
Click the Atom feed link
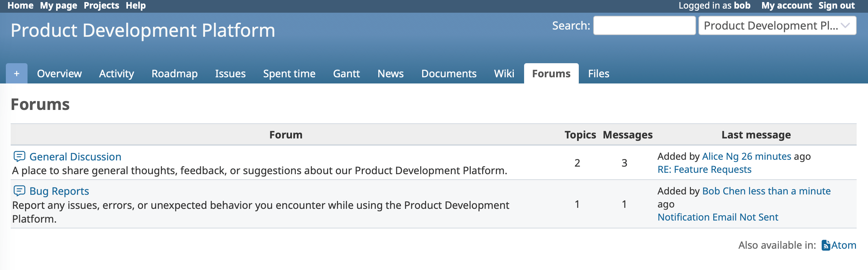[x=844, y=245]
